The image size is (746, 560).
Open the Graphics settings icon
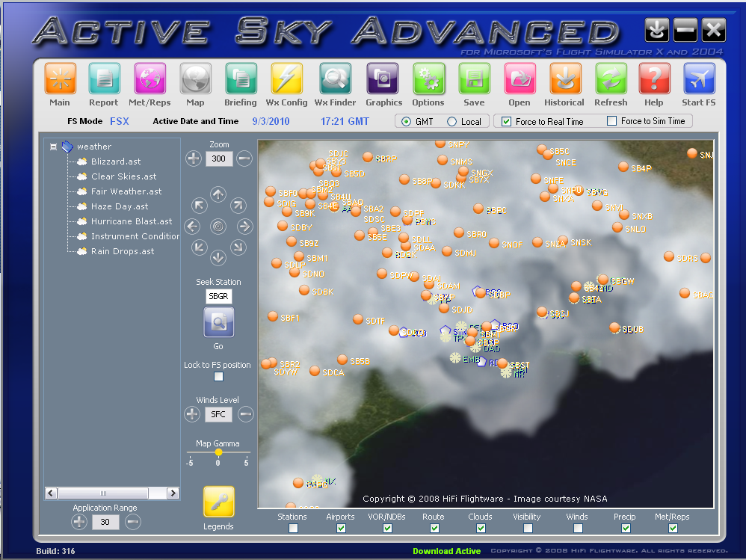point(383,79)
